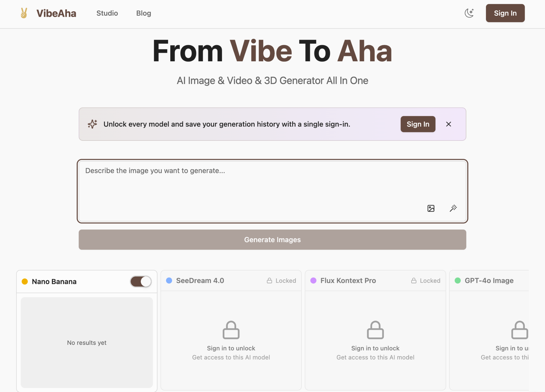
Task: Open the Studio menu item
Action: click(107, 13)
